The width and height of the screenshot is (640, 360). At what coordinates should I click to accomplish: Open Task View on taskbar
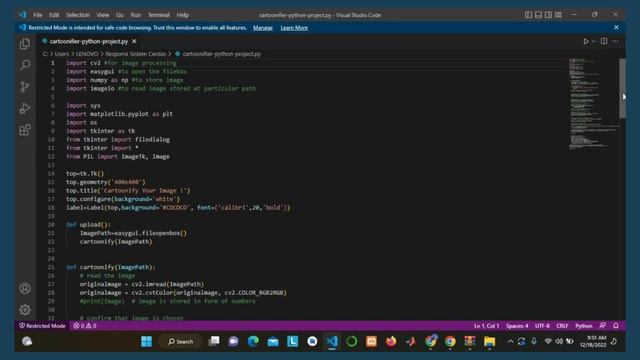click(x=214, y=341)
